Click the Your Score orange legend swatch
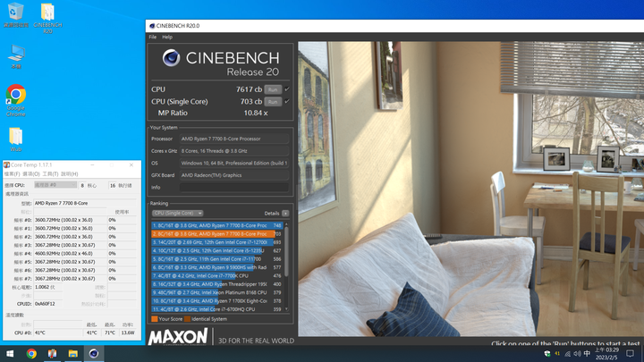The height and width of the screenshot is (362, 644). tap(155, 319)
